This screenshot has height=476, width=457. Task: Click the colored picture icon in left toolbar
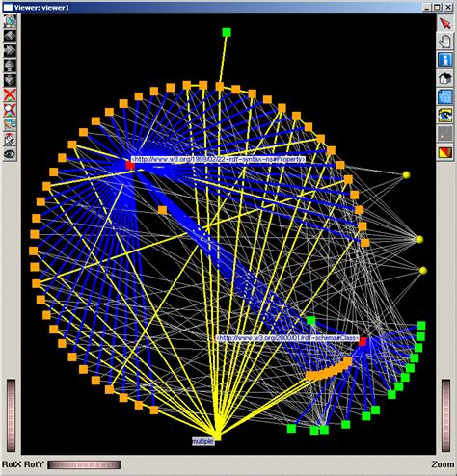(x=10, y=124)
